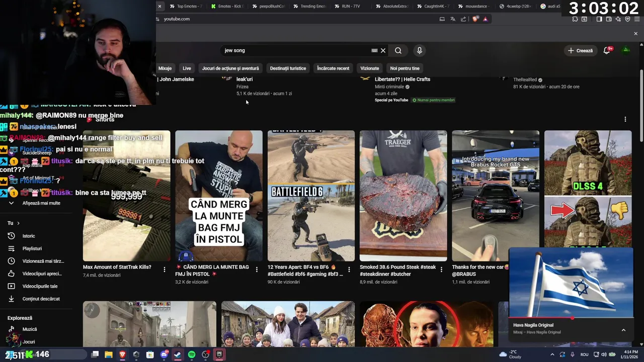Open Hava Nagila Original miniplayer title
Screen dimensions: 644x362
click(x=533, y=325)
